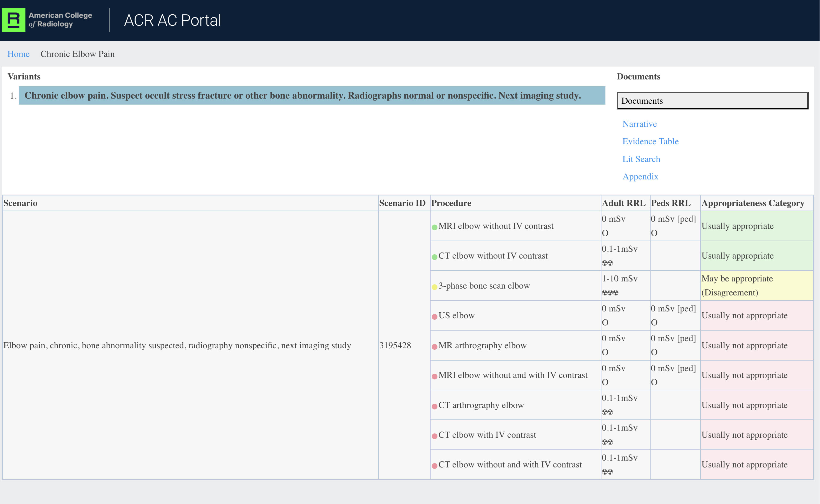Click the red dot beside US elbow
The height and width of the screenshot is (504, 820).
tap(434, 317)
